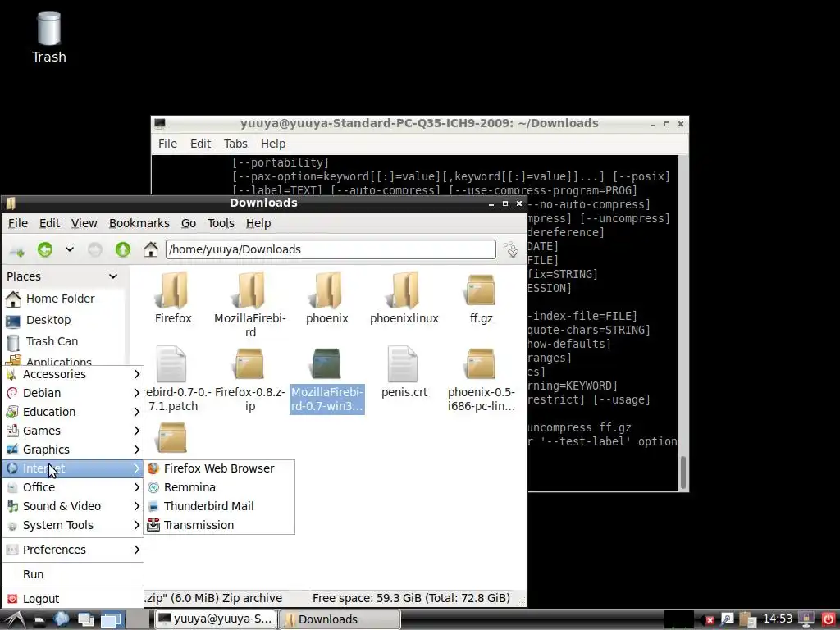Screen dimensions: 840x630
Task: Click the green back arrow in file manager
Action: pos(45,249)
